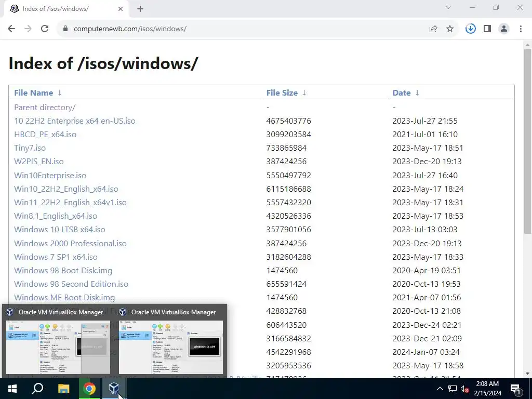
Task: Click scrollbar down arrow
Action: click(527, 374)
